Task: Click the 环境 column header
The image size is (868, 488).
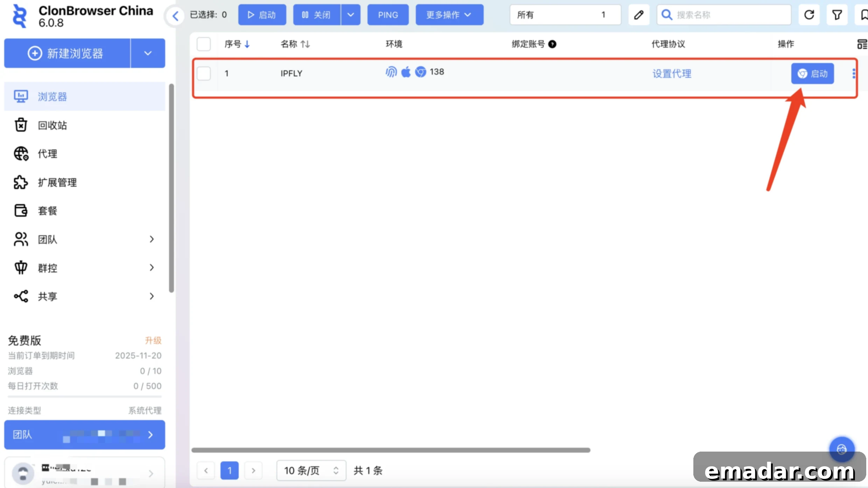Action: tap(394, 44)
